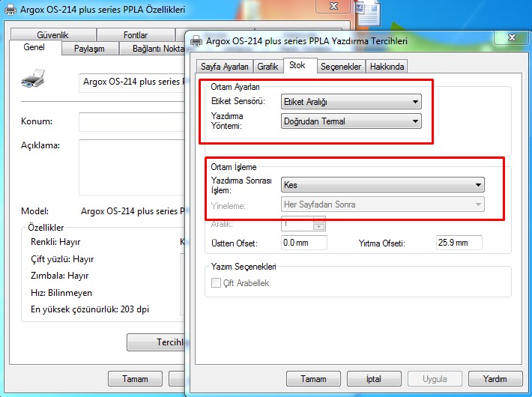Open the Paylaşım tab in Özellikleri window
Screen dimensions: 532x397
click(x=89, y=49)
